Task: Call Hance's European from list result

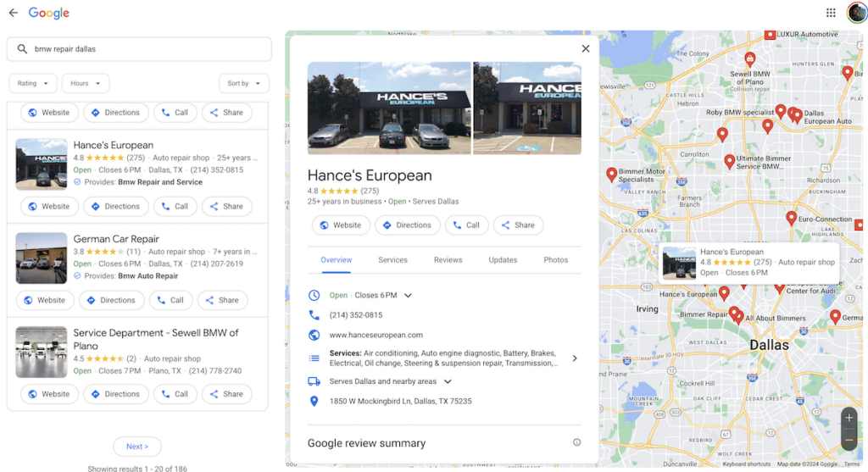Action: coord(175,207)
